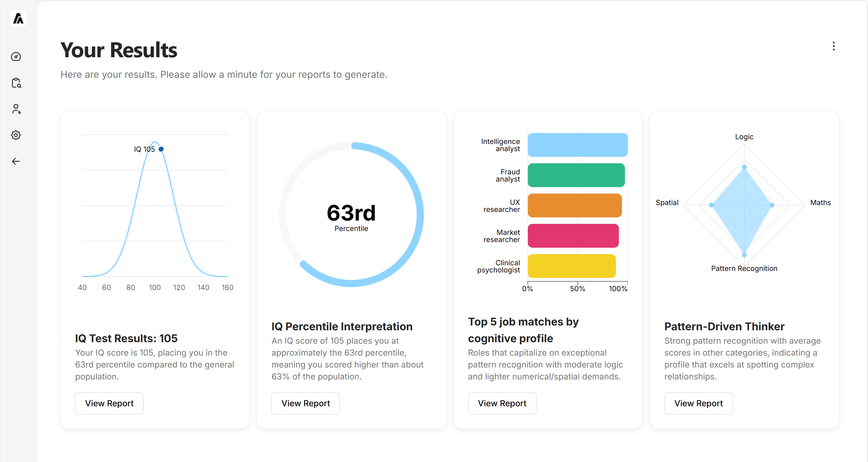Open the three-dot options menu
Viewport: 868px width, 462px height.
(833, 46)
